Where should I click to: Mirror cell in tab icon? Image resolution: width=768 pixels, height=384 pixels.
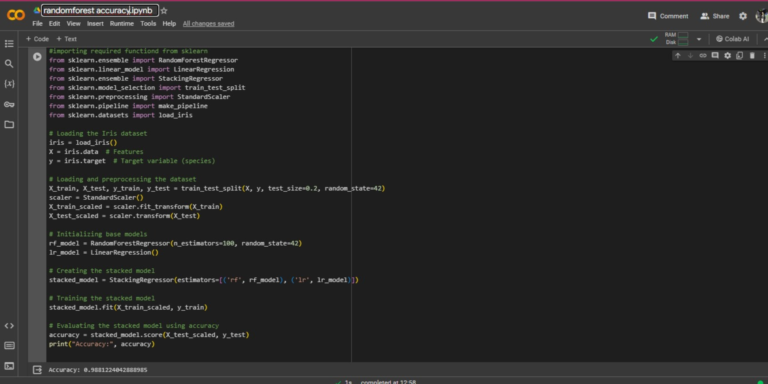coord(740,55)
